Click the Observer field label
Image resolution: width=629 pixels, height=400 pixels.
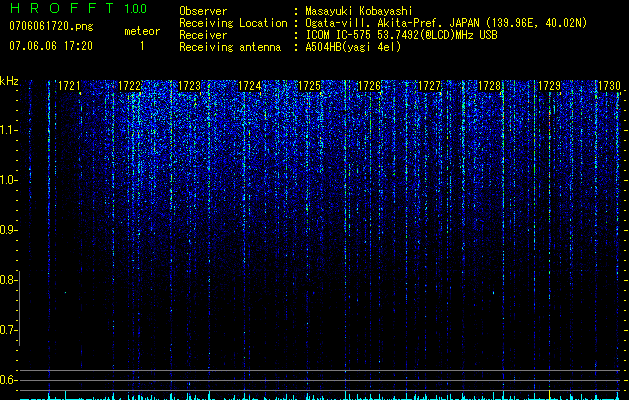pos(203,11)
